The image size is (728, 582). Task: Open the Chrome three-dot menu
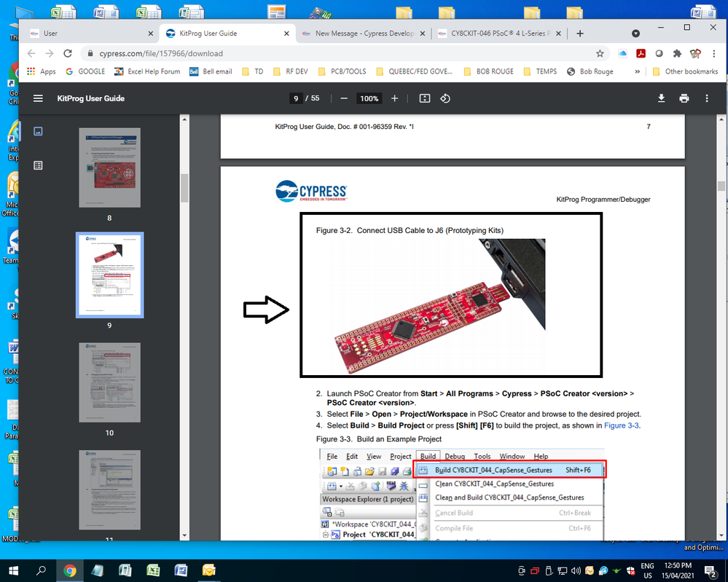[x=714, y=53]
